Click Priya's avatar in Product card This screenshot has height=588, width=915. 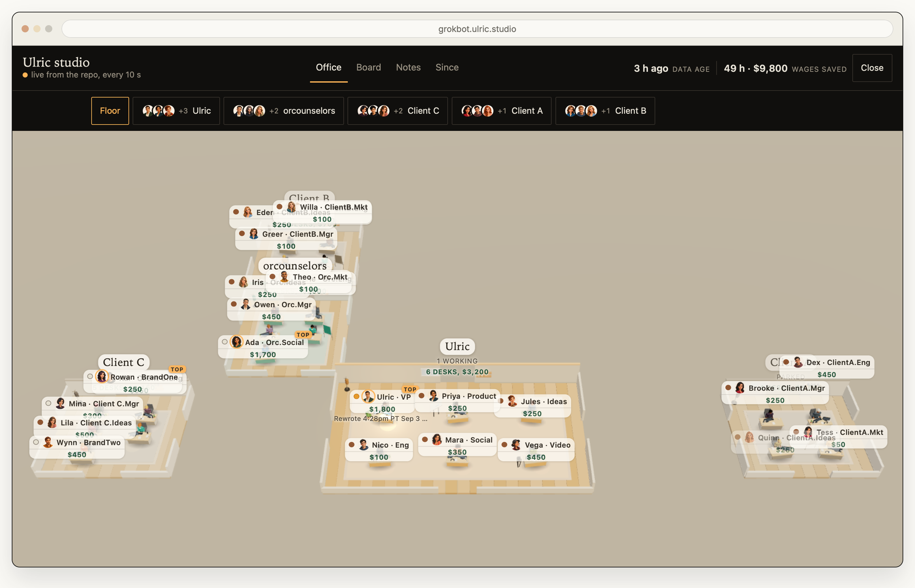pos(433,396)
